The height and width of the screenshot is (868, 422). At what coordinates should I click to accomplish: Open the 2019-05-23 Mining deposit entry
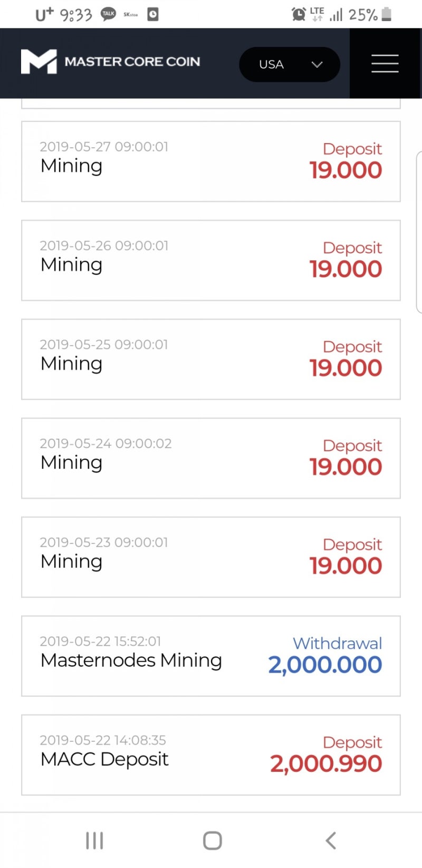click(210, 557)
